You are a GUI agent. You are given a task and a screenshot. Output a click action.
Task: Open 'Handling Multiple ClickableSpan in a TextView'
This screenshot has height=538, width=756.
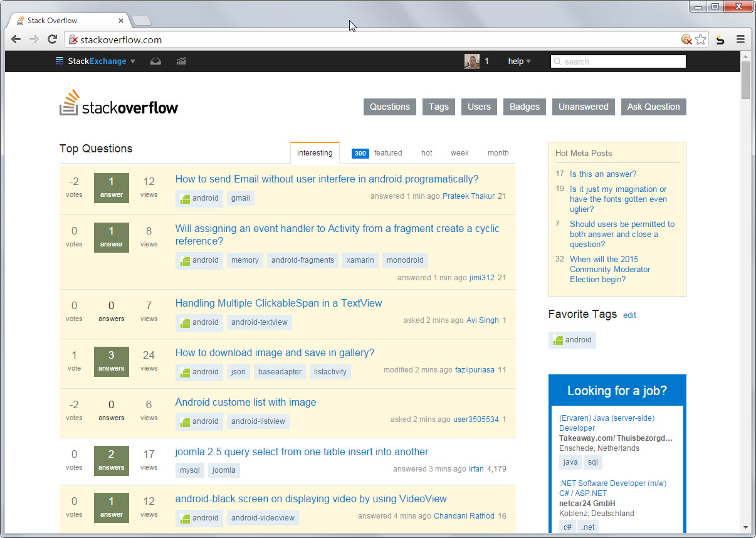pyautogui.click(x=278, y=303)
